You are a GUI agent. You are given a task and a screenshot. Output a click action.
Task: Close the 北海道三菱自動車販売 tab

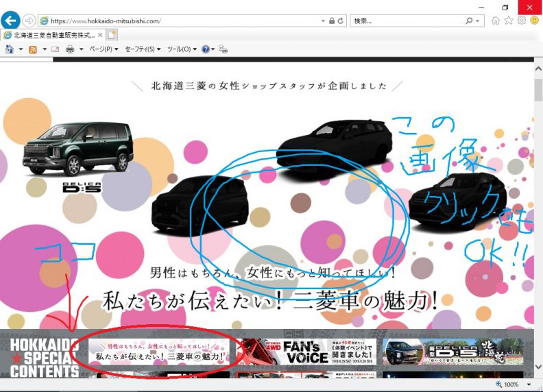pos(99,35)
